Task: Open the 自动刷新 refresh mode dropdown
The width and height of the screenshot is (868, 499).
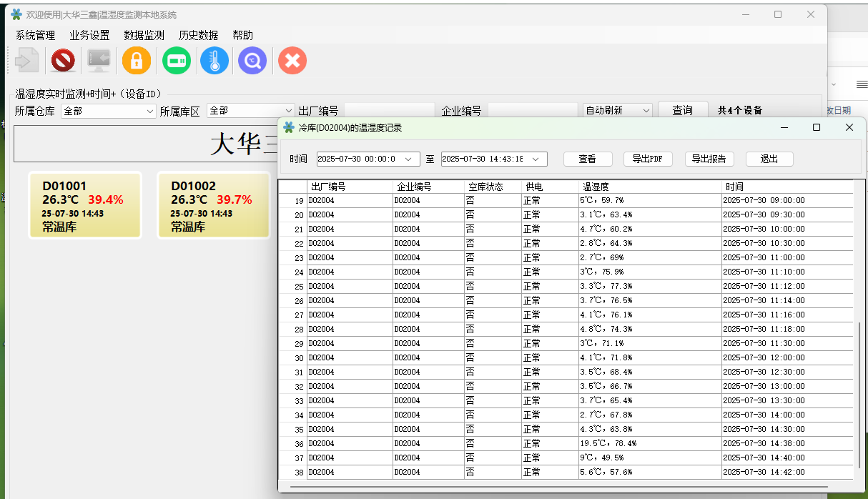Action: point(646,110)
